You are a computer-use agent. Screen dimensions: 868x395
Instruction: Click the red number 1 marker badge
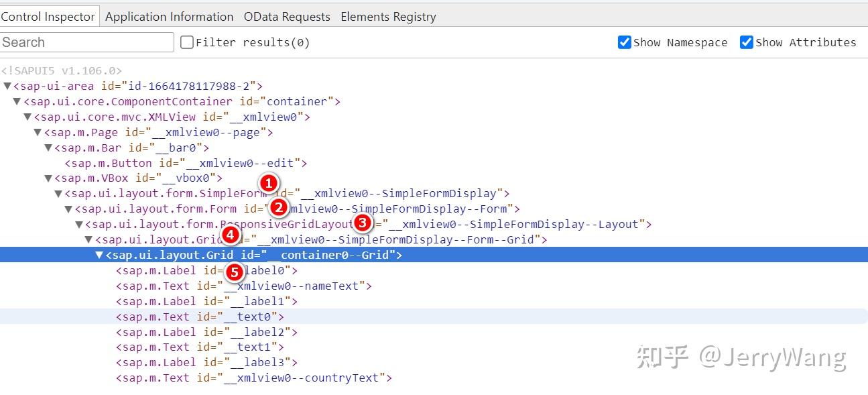coord(269,182)
